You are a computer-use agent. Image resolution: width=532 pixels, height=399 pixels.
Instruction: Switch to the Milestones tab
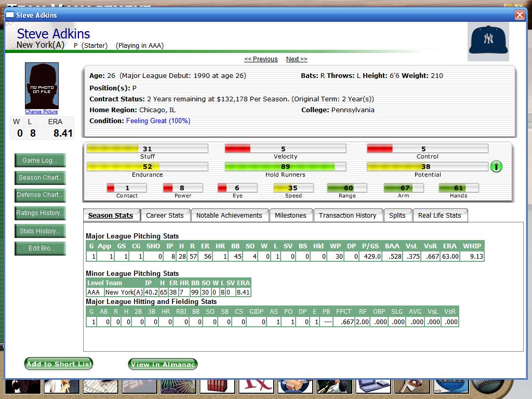[291, 216]
